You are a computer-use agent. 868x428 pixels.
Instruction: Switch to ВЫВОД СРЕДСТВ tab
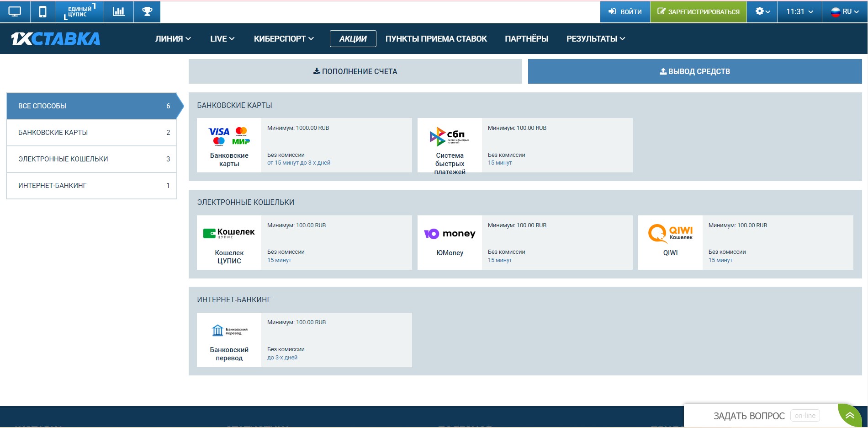point(695,71)
